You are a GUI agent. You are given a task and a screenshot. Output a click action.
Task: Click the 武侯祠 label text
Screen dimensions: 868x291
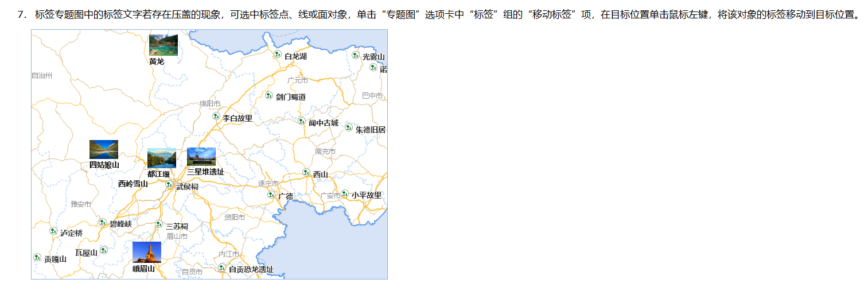[x=187, y=187]
